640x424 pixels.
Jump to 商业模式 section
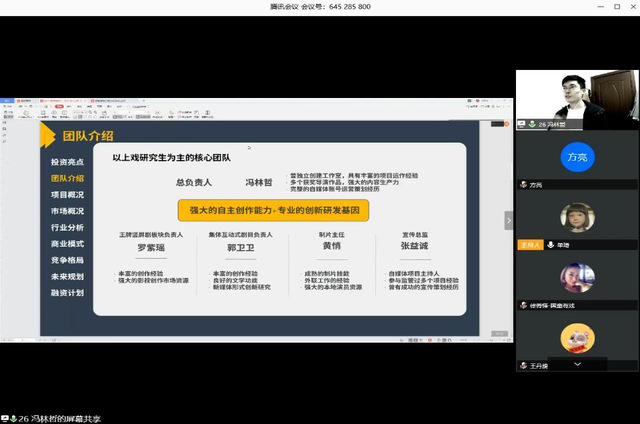click(x=67, y=244)
